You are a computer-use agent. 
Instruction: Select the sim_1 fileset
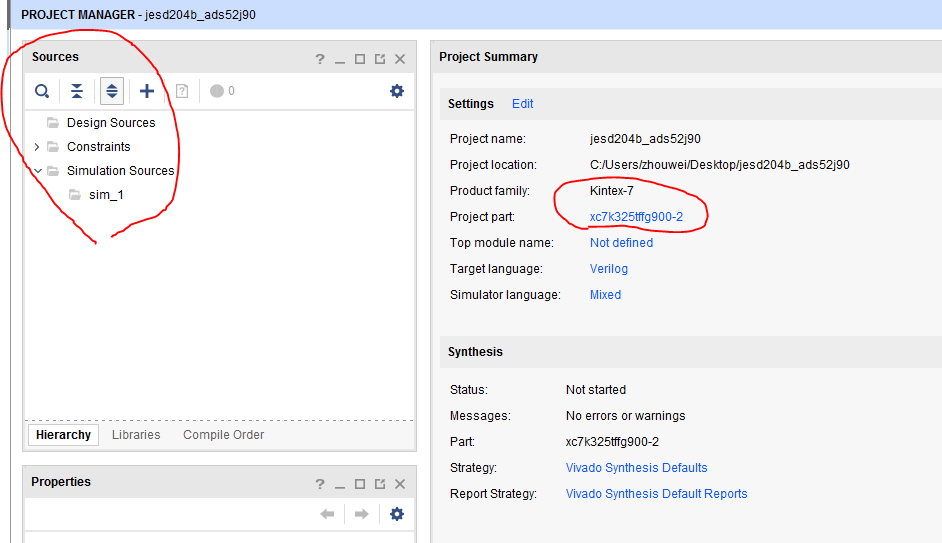pyautogui.click(x=106, y=195)
